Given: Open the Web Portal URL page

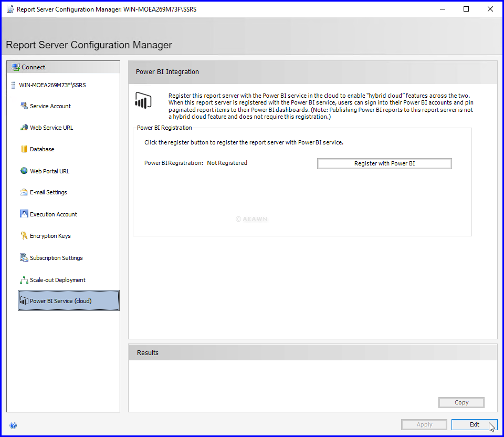Looking at the screenshot, I should pyautogui.click(x=49, y=171).
